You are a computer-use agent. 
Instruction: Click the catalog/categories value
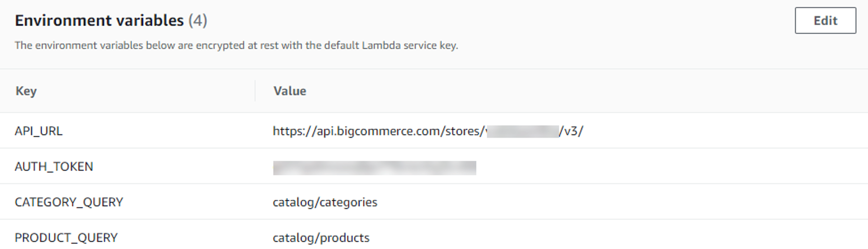pos(325,202)
